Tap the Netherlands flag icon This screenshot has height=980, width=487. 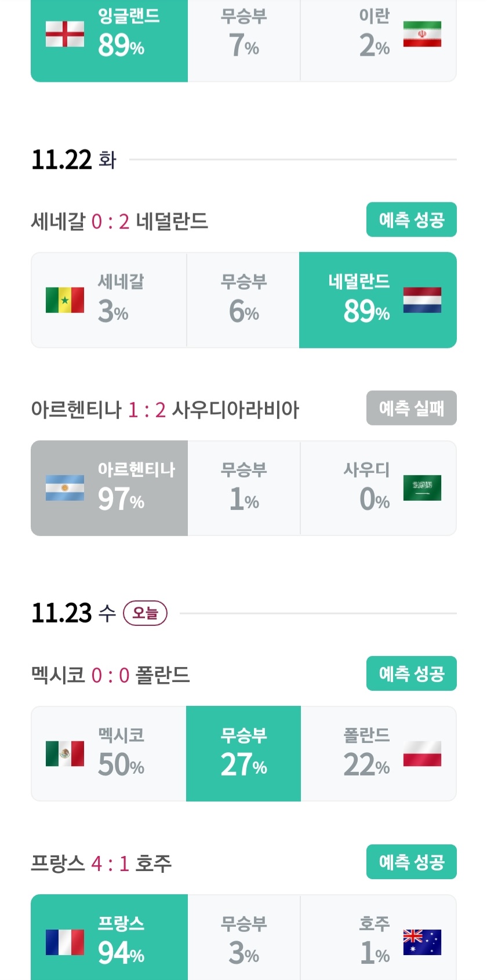pos(422,300)
